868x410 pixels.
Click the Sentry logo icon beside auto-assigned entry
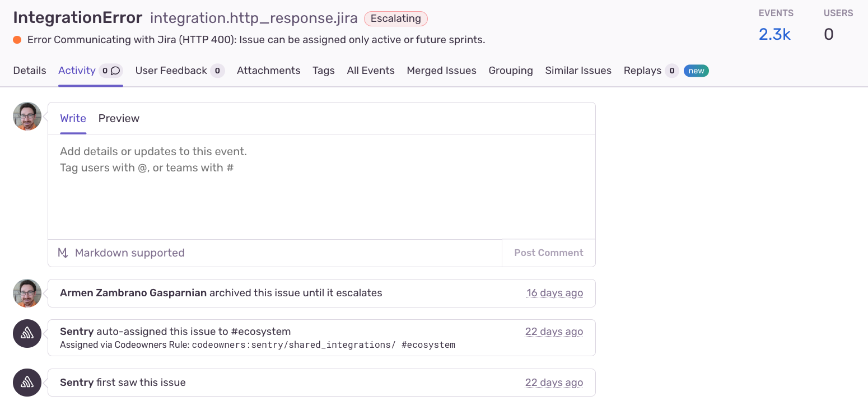click(26, 333)
